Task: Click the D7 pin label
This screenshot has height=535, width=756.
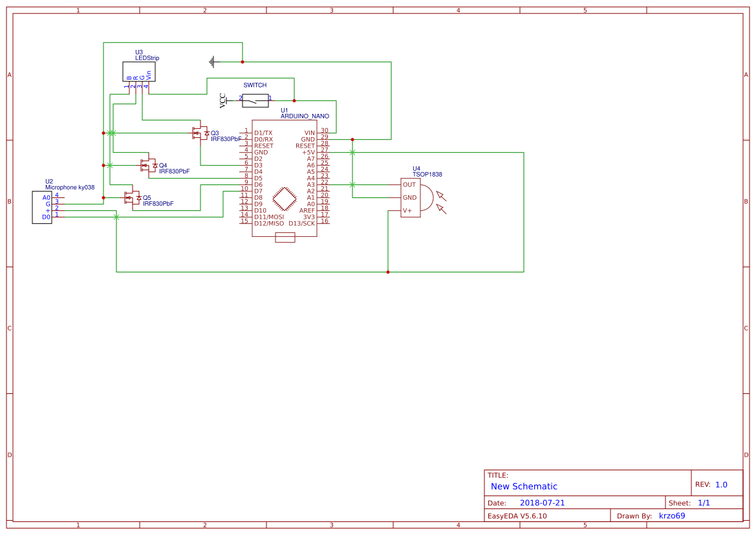Action: (x=259, y=191)
